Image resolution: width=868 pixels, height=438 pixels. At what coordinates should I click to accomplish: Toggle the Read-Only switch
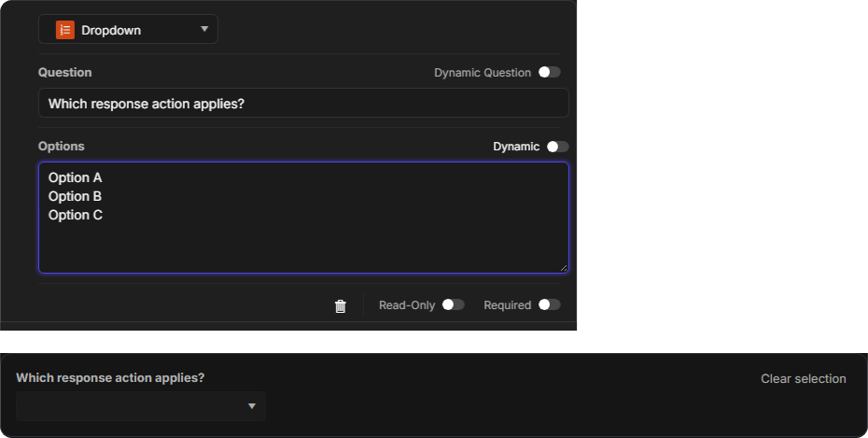(453, 305)
